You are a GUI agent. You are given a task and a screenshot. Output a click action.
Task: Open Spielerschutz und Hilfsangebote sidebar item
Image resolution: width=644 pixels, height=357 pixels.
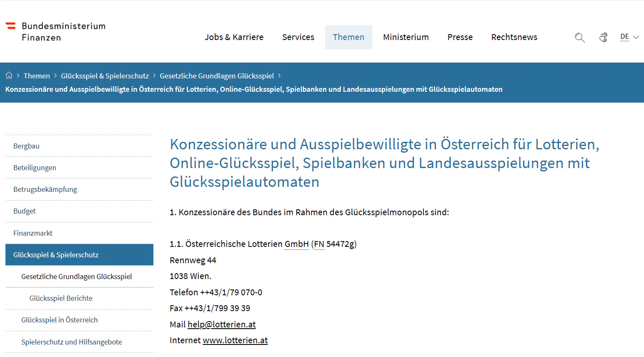pyautogui.click(x=79, y=342)
